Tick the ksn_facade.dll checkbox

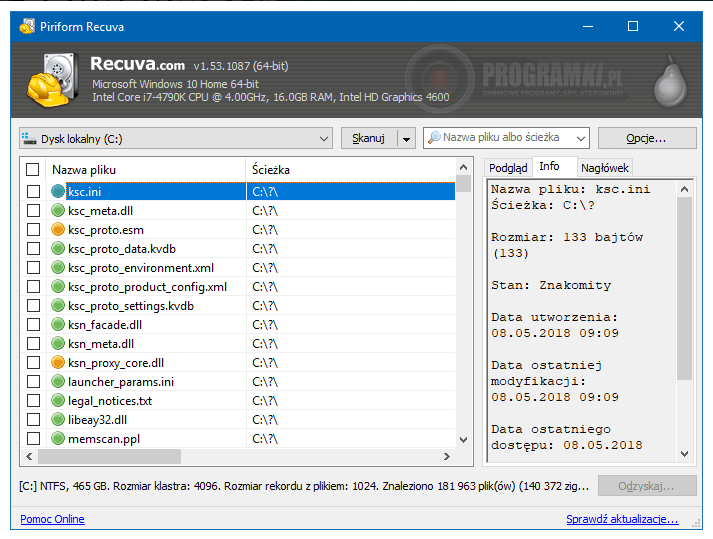pos(33,324)
